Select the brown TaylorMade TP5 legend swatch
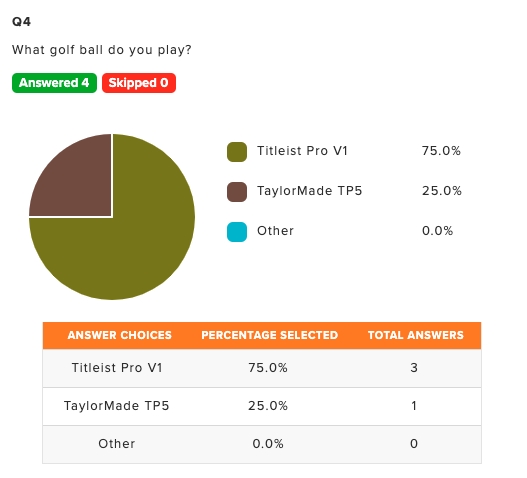The width and height of the screenshot is (527, 478). [237, 192]
